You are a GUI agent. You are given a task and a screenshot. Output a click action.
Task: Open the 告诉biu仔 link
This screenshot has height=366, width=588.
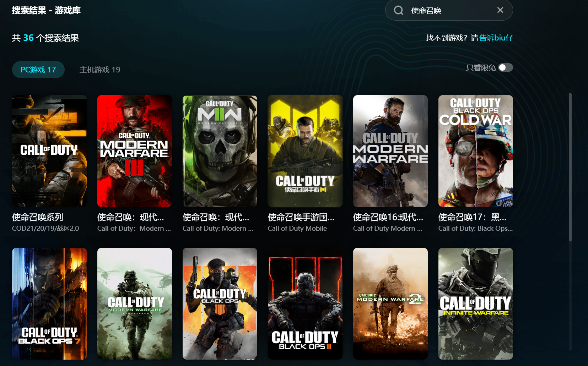coord(496,38)
